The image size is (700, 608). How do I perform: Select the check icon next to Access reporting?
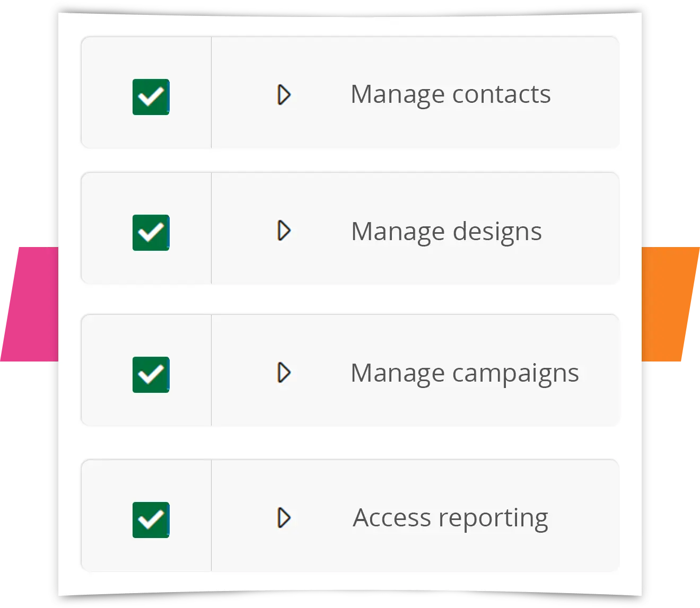coord(150,518)
